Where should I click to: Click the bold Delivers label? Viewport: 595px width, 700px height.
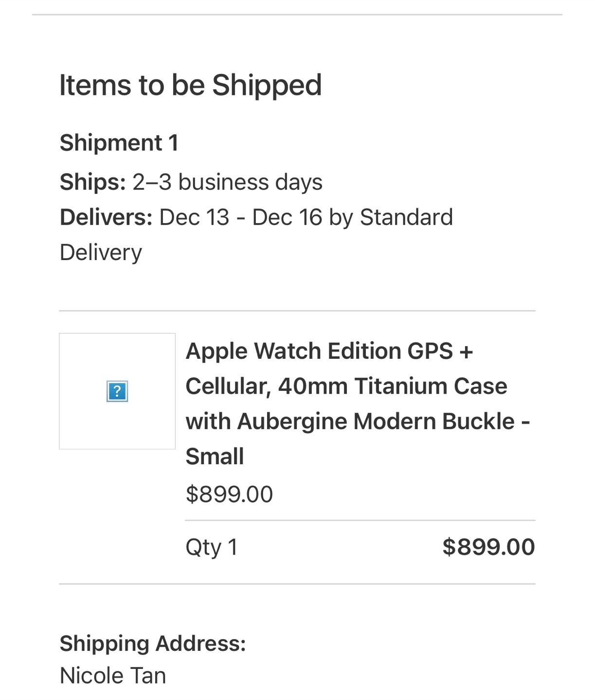(x=106, y=217)
